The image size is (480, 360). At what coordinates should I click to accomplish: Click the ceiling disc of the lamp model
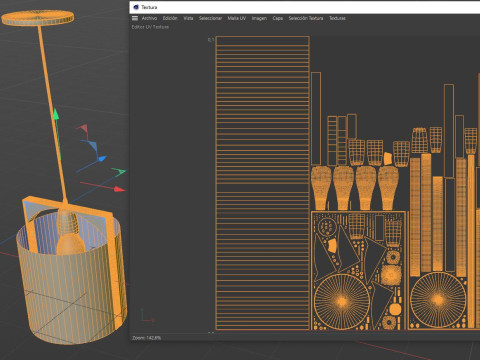coord(38,18)
